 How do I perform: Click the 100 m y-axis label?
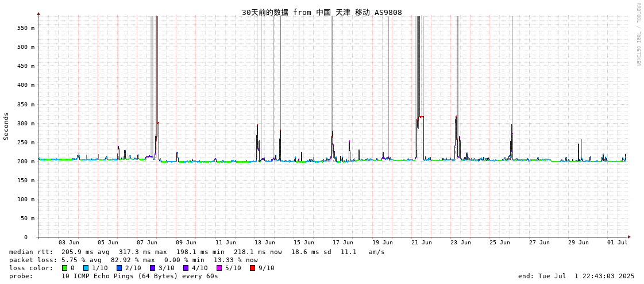[x=26, y=199]
